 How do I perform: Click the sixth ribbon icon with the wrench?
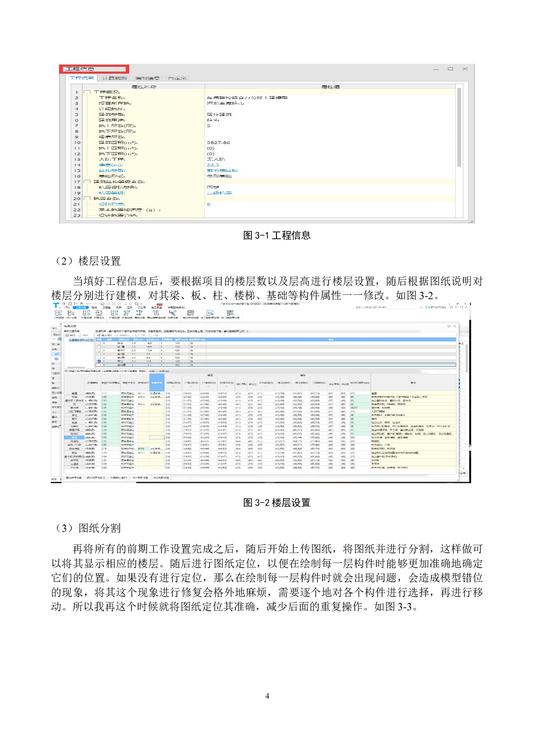[127, 312]
